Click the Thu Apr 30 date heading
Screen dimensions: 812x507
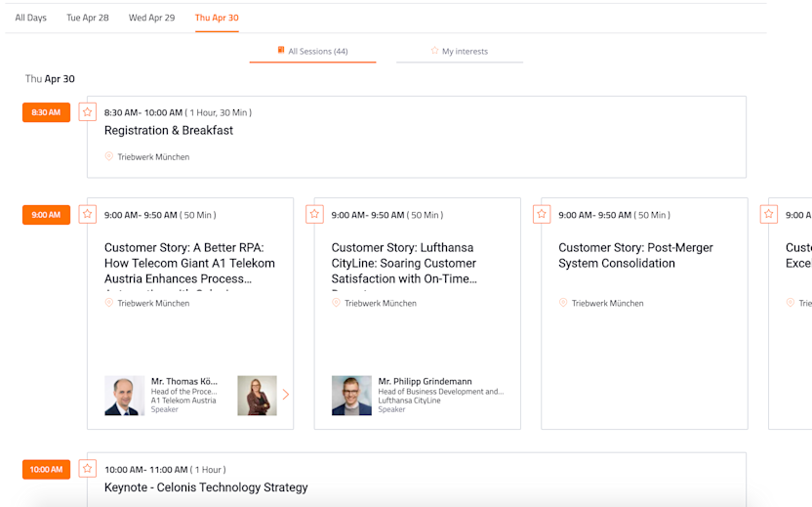[50, 79]
